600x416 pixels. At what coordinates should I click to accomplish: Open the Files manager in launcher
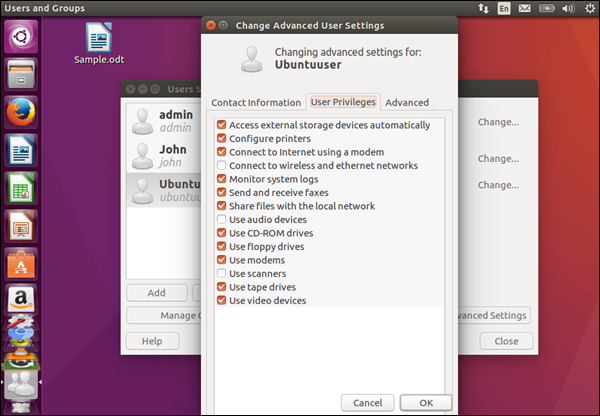pos(21,74)
